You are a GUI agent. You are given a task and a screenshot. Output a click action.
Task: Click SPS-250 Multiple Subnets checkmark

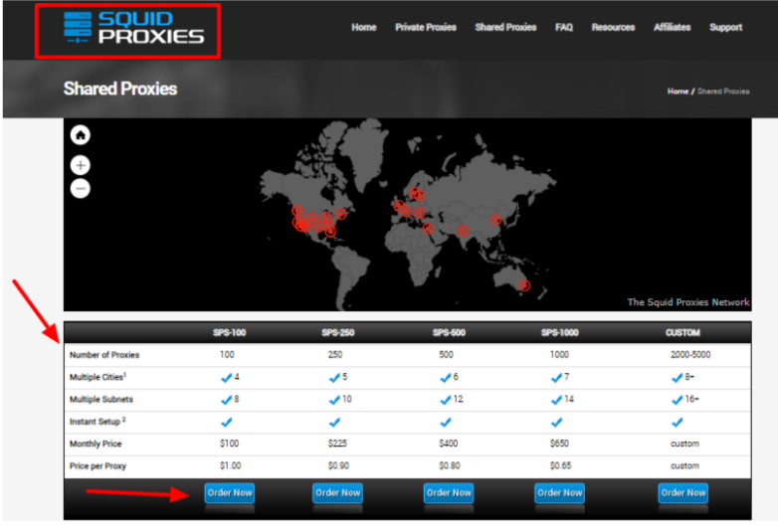coord(335,400)
